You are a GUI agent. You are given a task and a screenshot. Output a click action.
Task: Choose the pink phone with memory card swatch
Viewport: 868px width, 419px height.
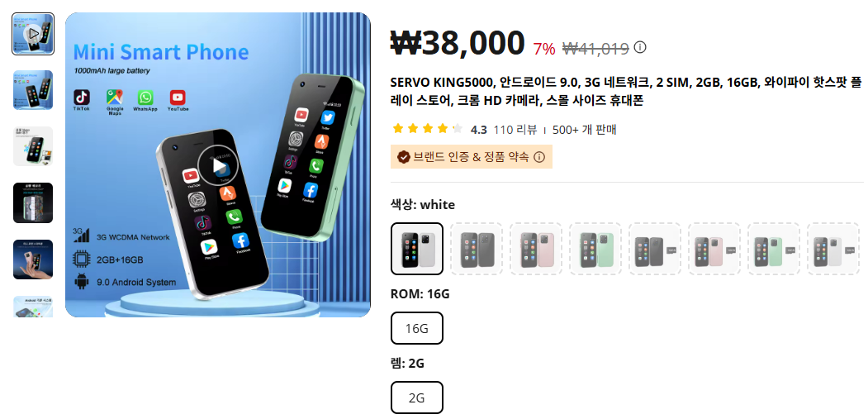click(x=714, y=249)
